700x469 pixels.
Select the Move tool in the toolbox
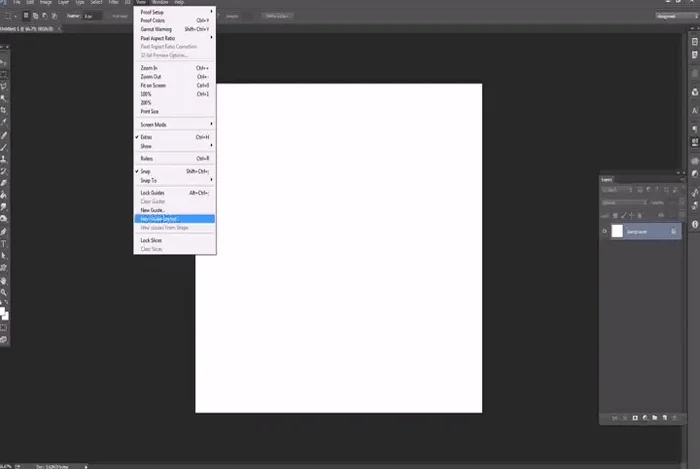(4, 63)
